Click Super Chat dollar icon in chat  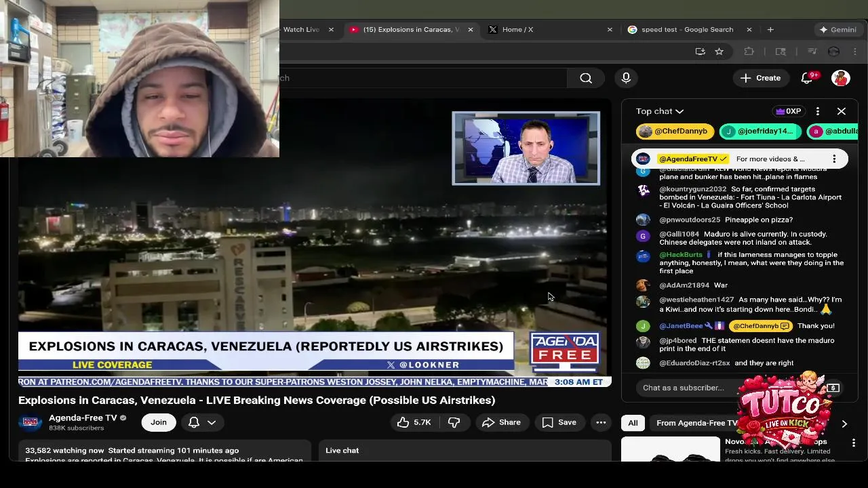coord(833,388)
